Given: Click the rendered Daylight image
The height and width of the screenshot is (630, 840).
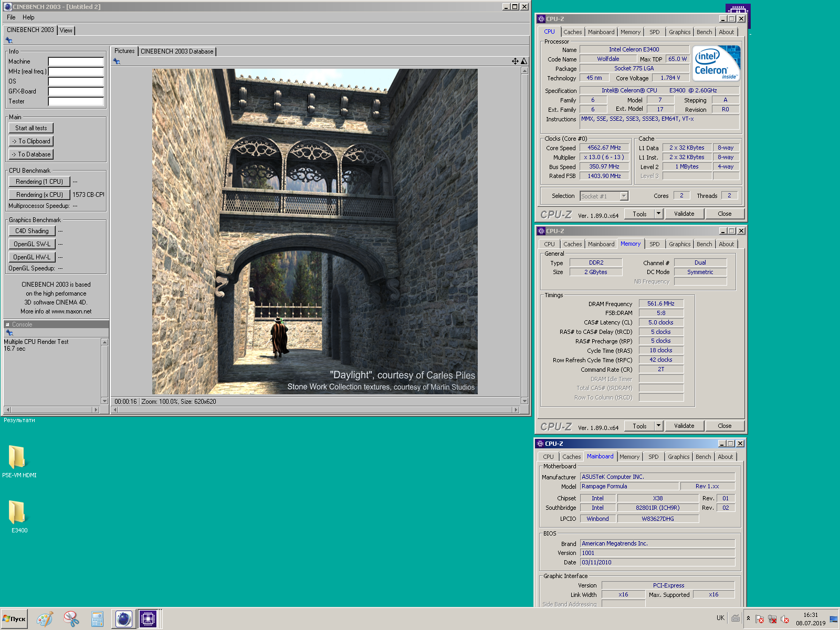Looking at the screenshot, I should 315,232.
